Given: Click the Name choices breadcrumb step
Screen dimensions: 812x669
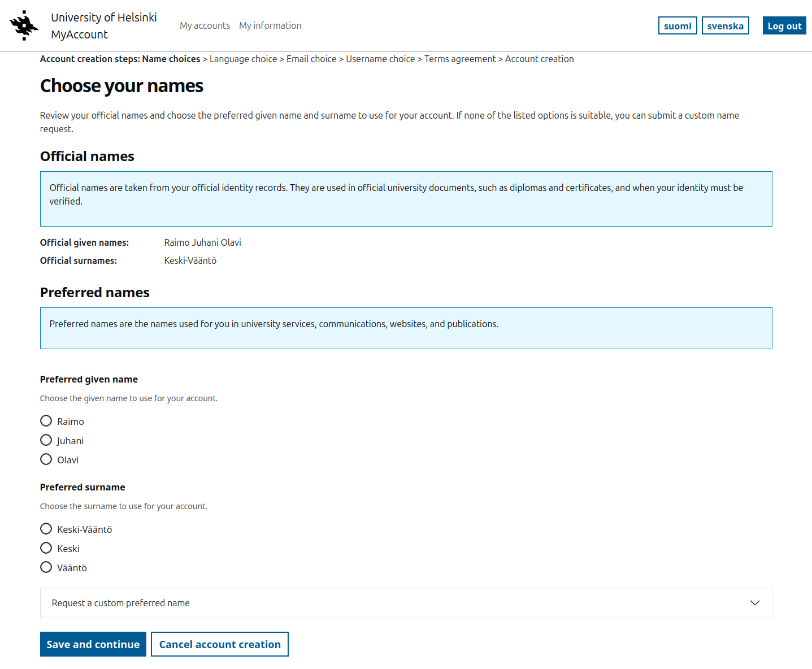Looking at the screenshot, I should click(171, 59).
